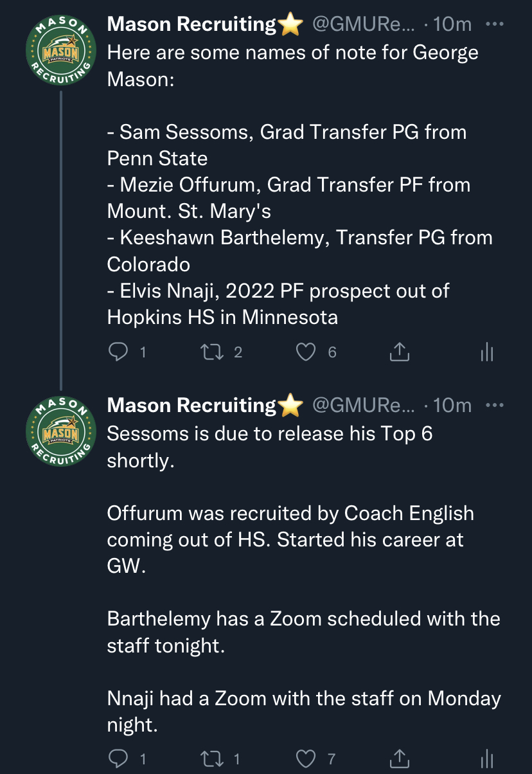Image resolution: width=532 pixels, height=774 pixels.
Task: Click the @GMURe... handle on second tweet
Action: [363, 405]
